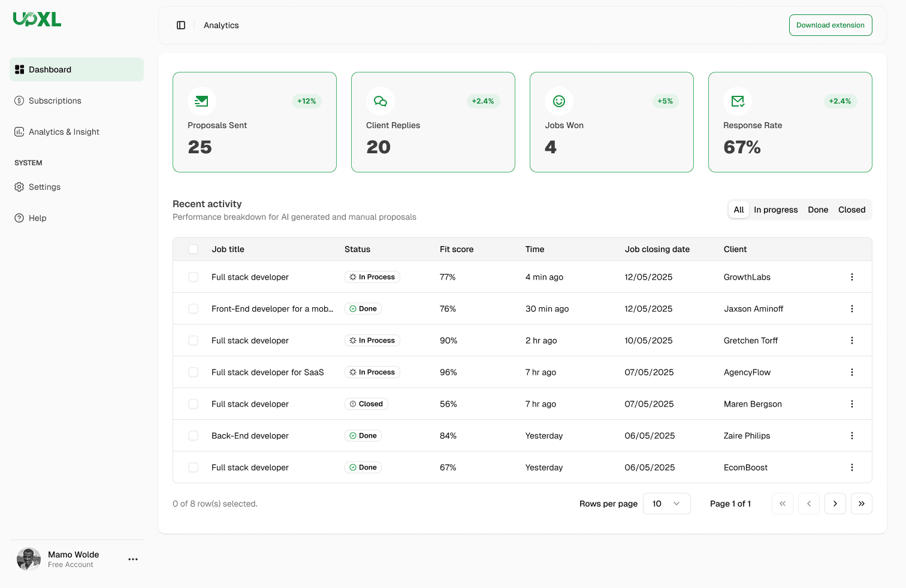
Task: Click Mamo Wolde's profile avatar
Action: pos(29,559)
